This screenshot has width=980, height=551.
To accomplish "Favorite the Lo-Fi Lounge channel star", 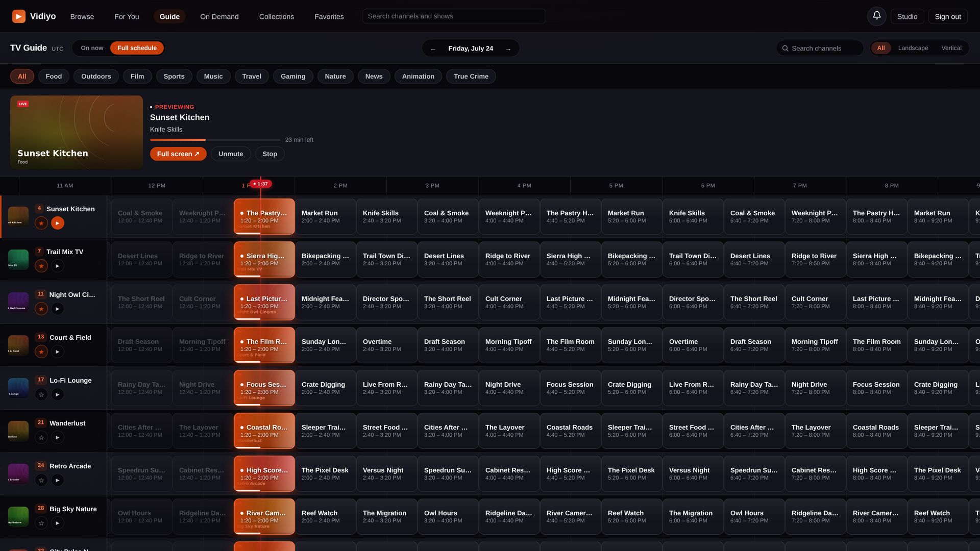I will coord(41,394).
